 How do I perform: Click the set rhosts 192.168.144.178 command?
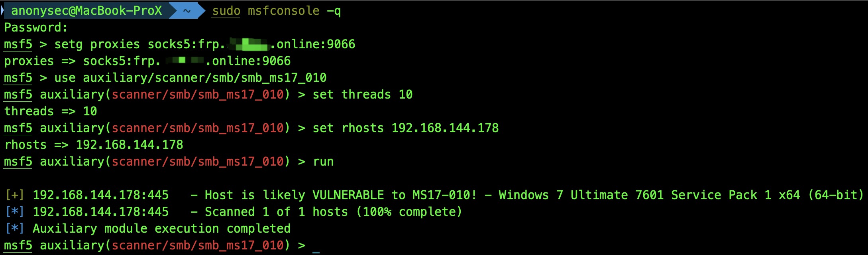click(x=406, y=128)
